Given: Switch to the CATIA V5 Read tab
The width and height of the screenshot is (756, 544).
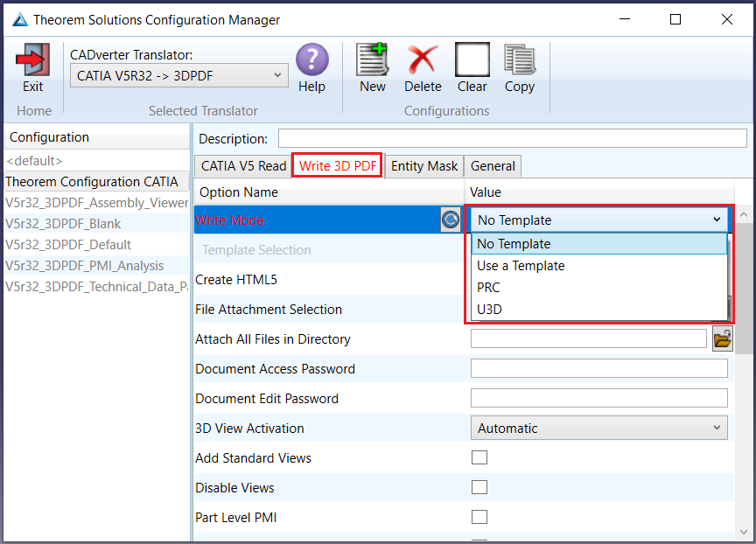Looking at the screenshot, I should coord(243,166).
